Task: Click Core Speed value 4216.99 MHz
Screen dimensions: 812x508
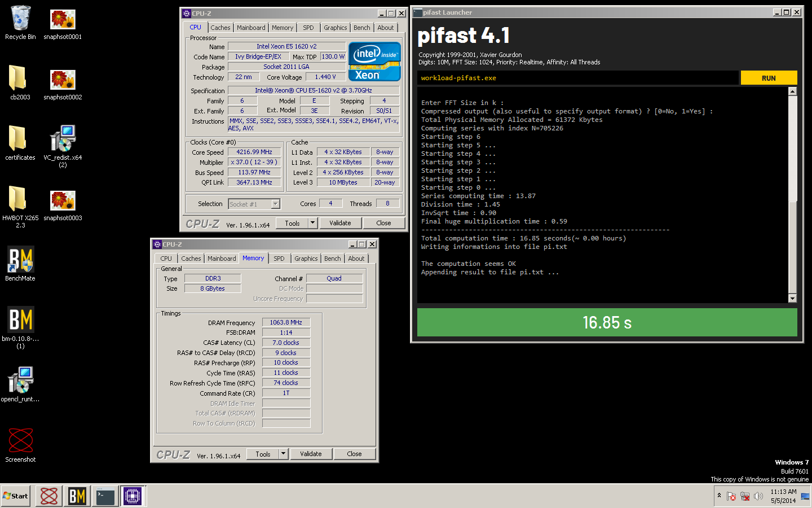Action: 254,152
